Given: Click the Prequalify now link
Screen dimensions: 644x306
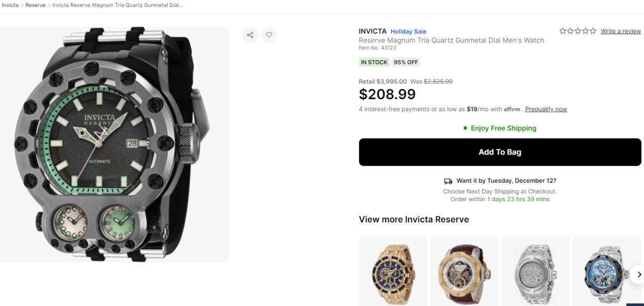Looking at the screenshot, I should pos(546,109).
